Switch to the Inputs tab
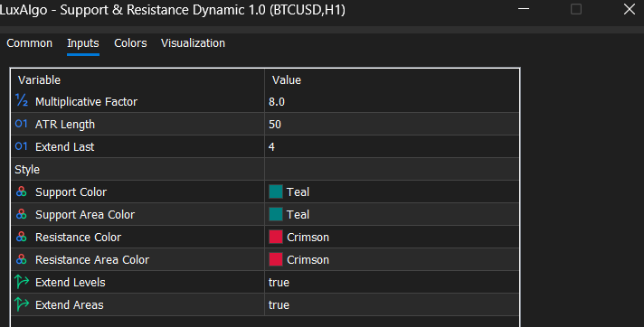 pyautogui.click(x=83, y=43)
